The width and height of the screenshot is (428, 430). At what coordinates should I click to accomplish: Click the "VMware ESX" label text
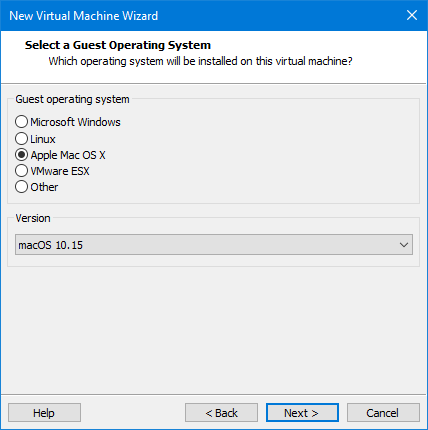(60, 171)
